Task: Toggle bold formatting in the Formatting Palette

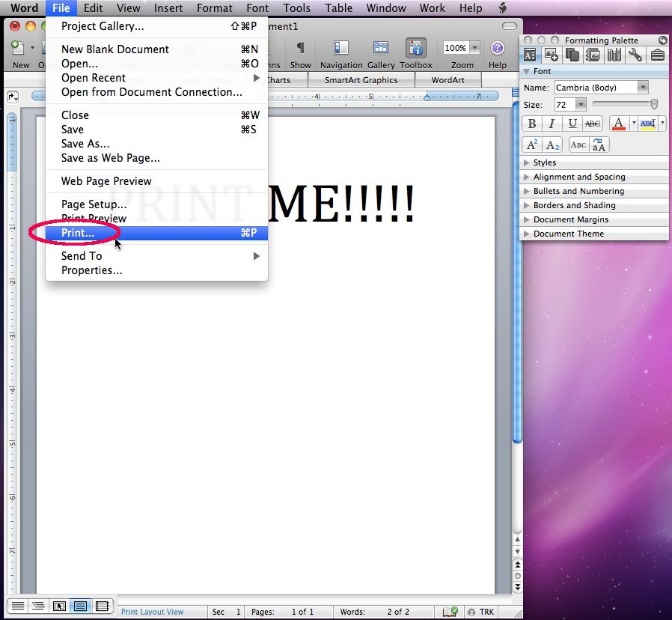Action: [x=531, y=124]
